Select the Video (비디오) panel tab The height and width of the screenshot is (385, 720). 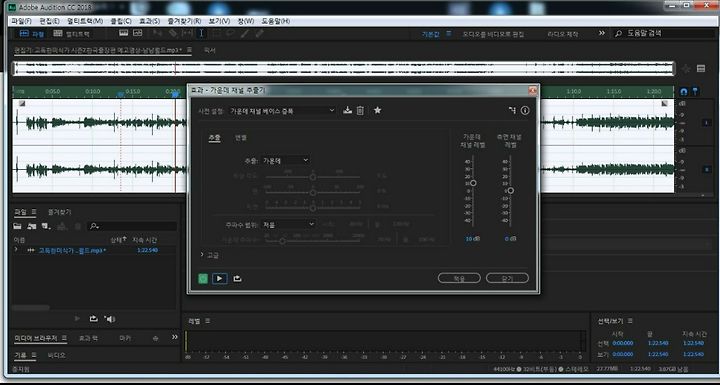(56, 355)
